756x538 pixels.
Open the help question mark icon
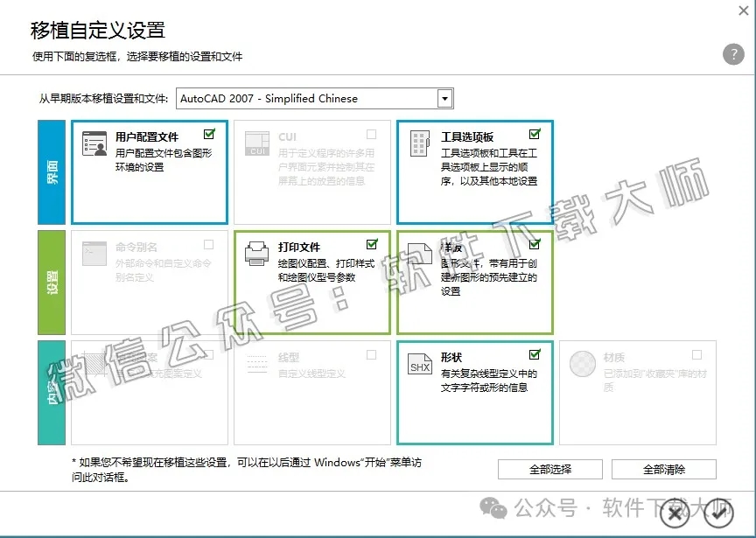click(x=733, y=54)
